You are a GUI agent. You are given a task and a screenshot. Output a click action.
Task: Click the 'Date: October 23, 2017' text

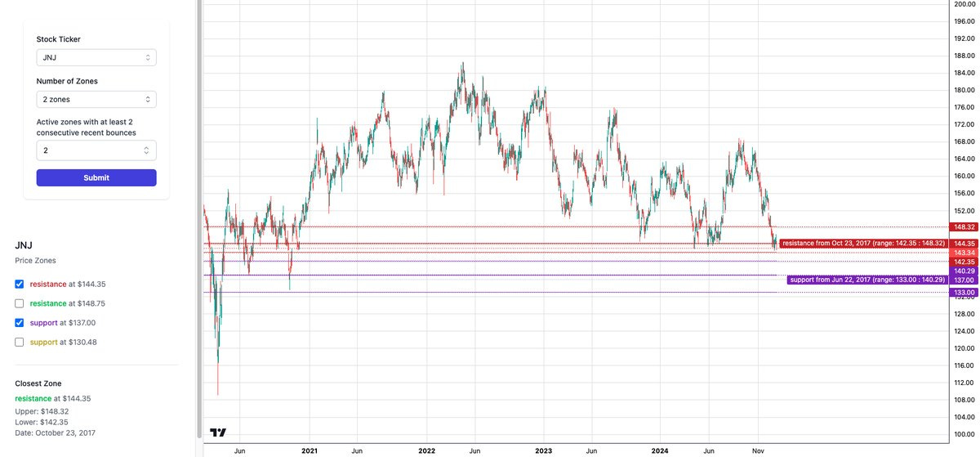click(x=55, y=432)
